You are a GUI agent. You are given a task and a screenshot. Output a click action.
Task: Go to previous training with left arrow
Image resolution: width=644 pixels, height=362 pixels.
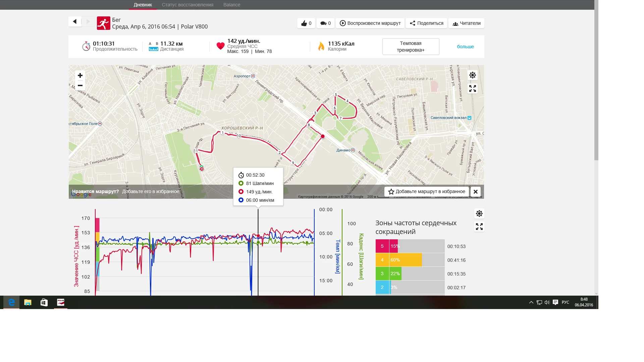[75, 21]
